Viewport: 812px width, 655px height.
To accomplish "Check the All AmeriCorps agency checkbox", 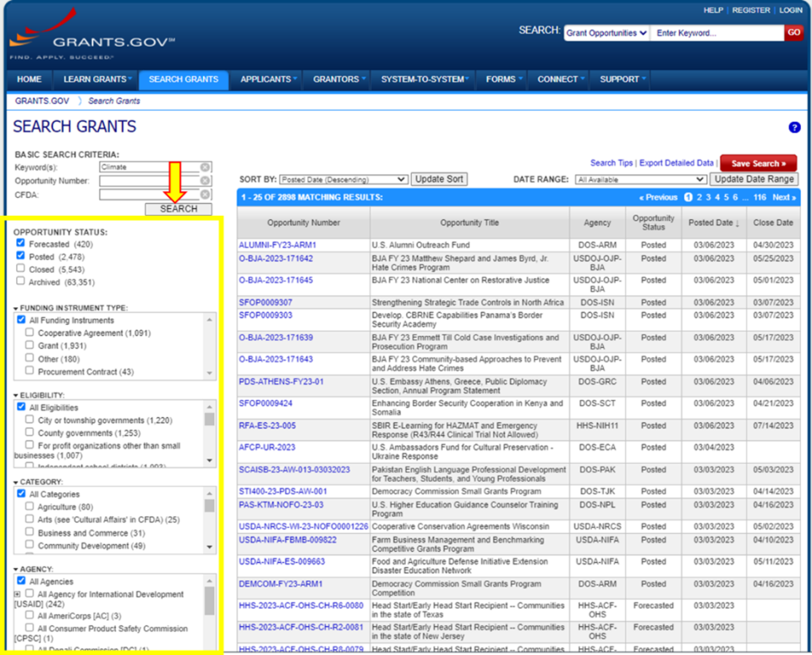I will (30, 614).
